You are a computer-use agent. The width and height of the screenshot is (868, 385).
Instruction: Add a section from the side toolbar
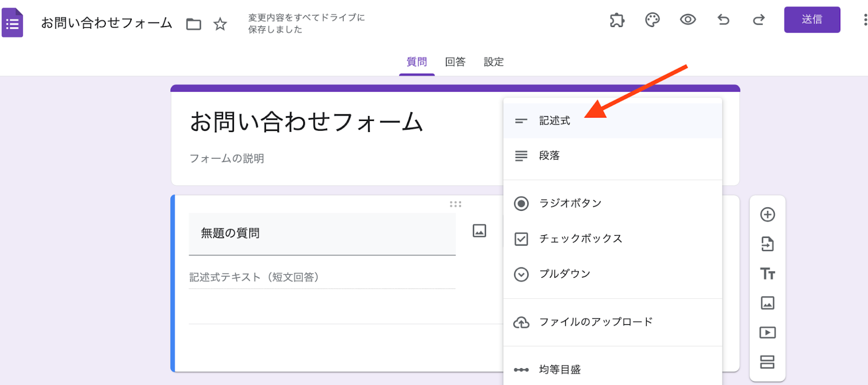click(x=768, y=362)
